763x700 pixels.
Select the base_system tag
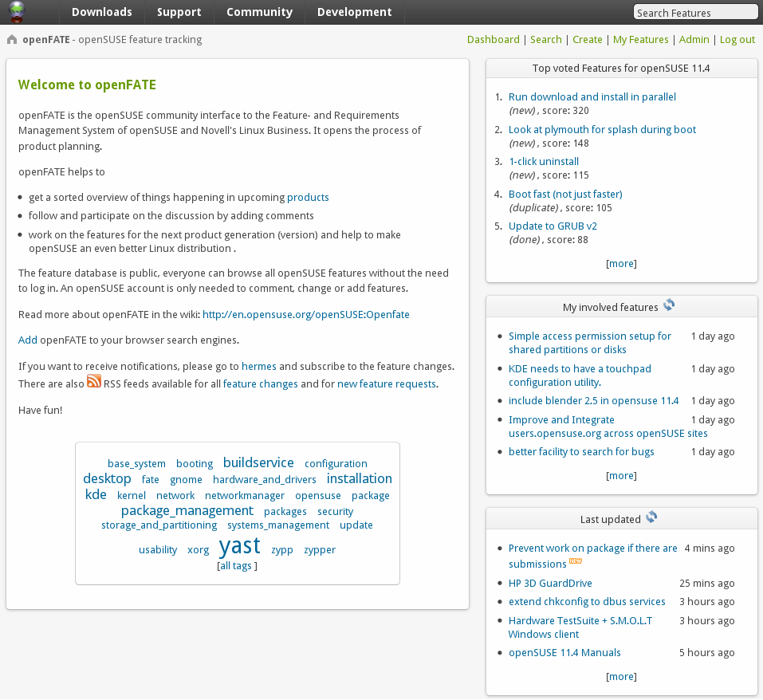[x=137, y=463]
